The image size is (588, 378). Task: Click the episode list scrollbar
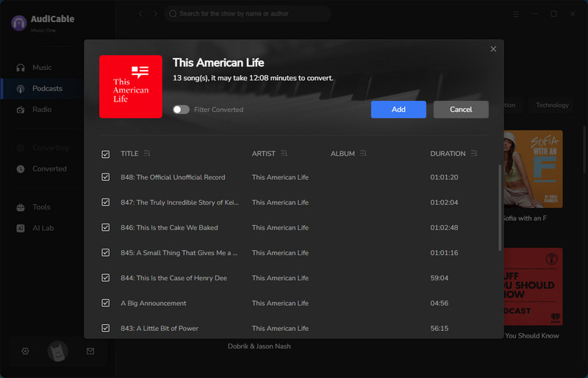pos(500,208)
